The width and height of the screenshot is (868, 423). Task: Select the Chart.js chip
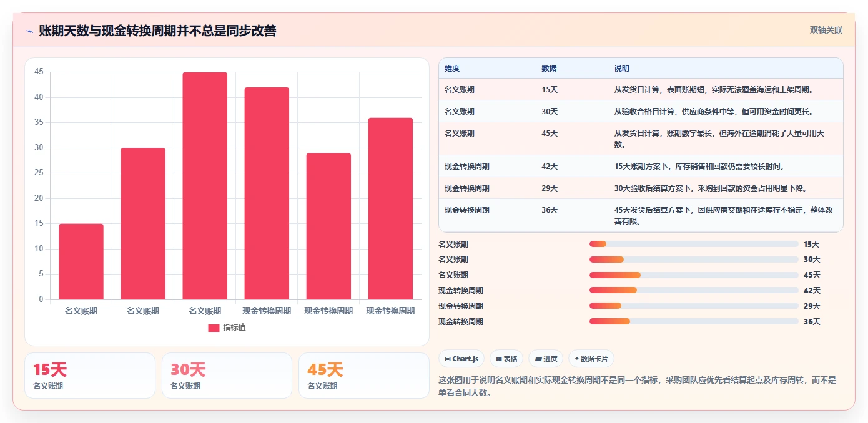(x=461, y=359)
